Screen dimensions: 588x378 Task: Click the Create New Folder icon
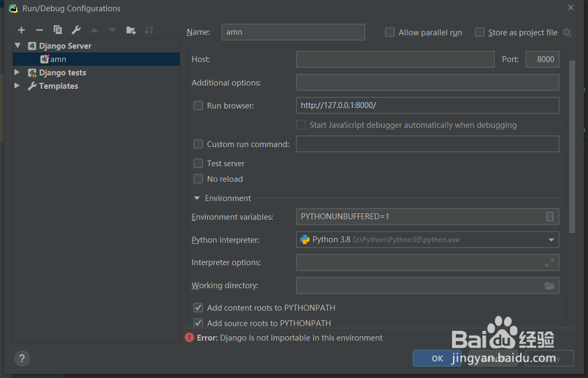click(x=131, y=30)
